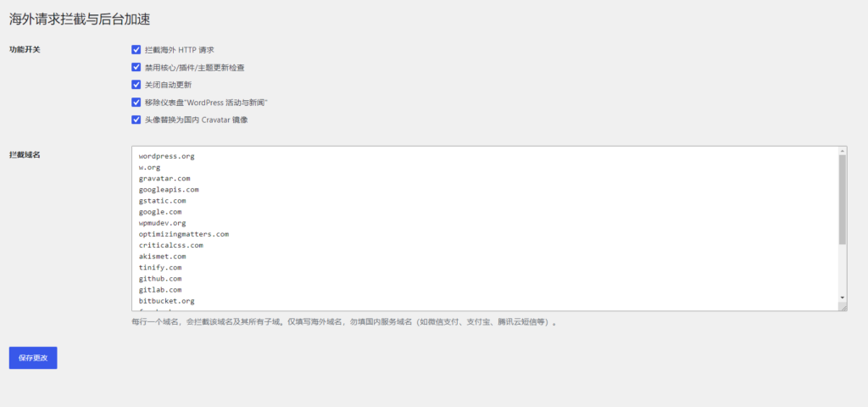Click the textarea scrollbar up arrow
This screenshot has width=868, height=407.
tap(842, 151)
